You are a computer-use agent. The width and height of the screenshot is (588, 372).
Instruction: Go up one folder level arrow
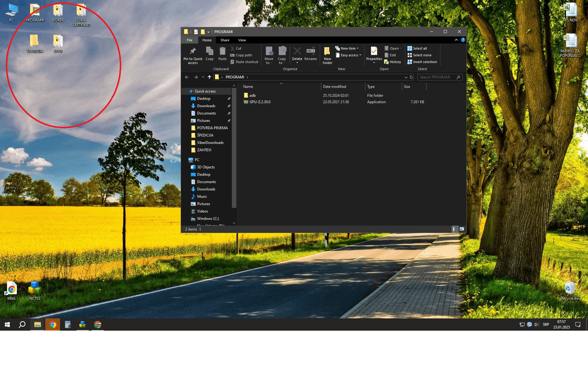209,77
